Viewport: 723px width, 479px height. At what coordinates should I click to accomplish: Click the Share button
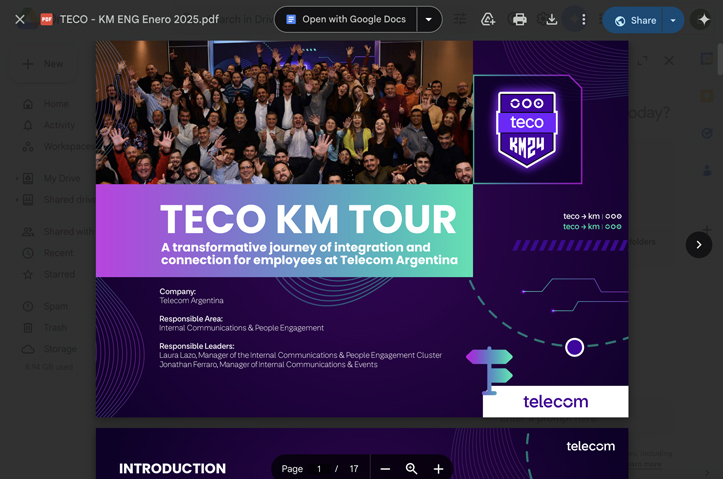pos(633,20)
